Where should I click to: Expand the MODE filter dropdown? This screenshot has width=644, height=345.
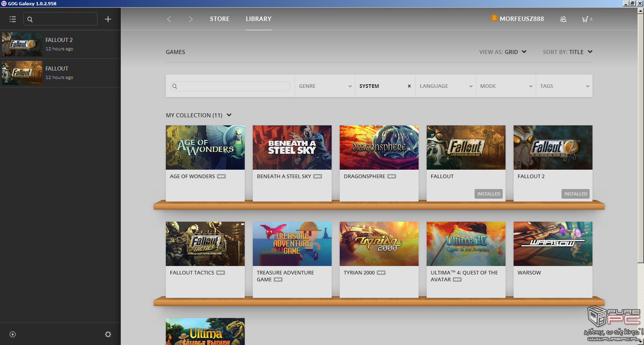coord(506,86)
